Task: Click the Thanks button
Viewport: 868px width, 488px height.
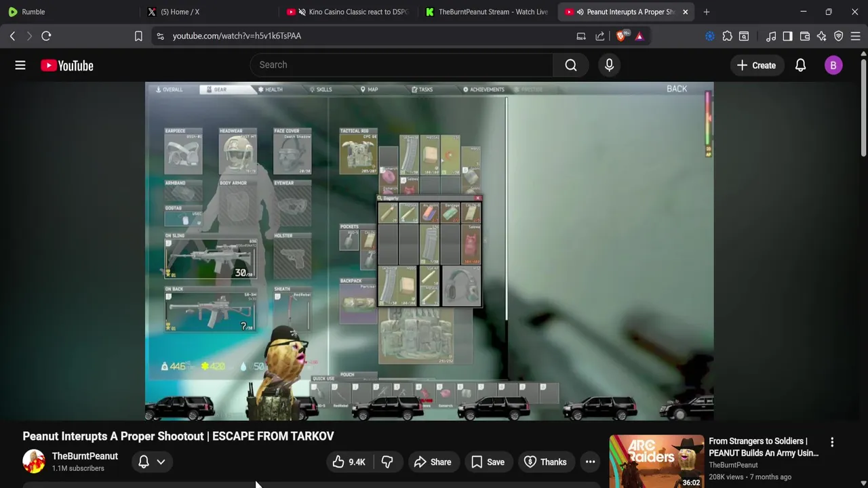Action: [x=546, y=462]
